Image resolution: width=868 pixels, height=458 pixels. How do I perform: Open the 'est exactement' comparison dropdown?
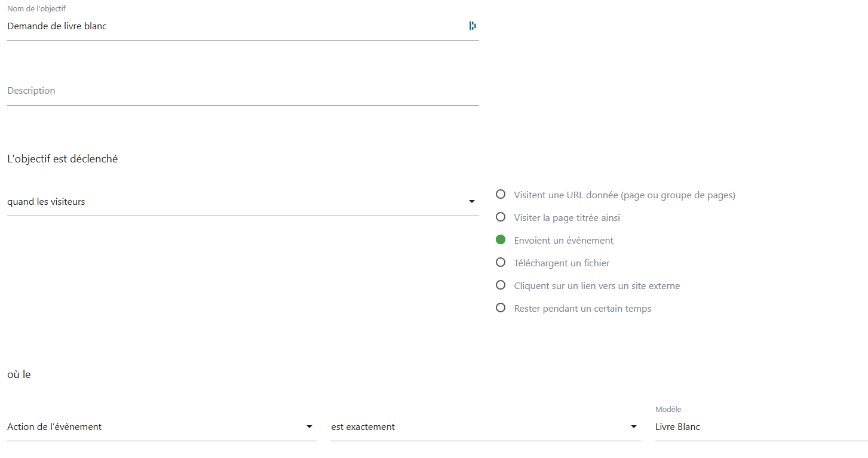tap(478, 427)
